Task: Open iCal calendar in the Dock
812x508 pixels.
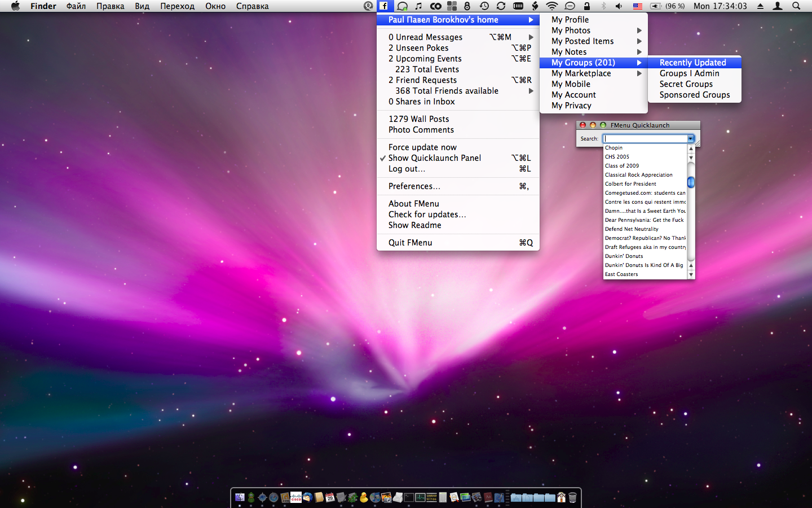Action: click(x=330, y=497)
